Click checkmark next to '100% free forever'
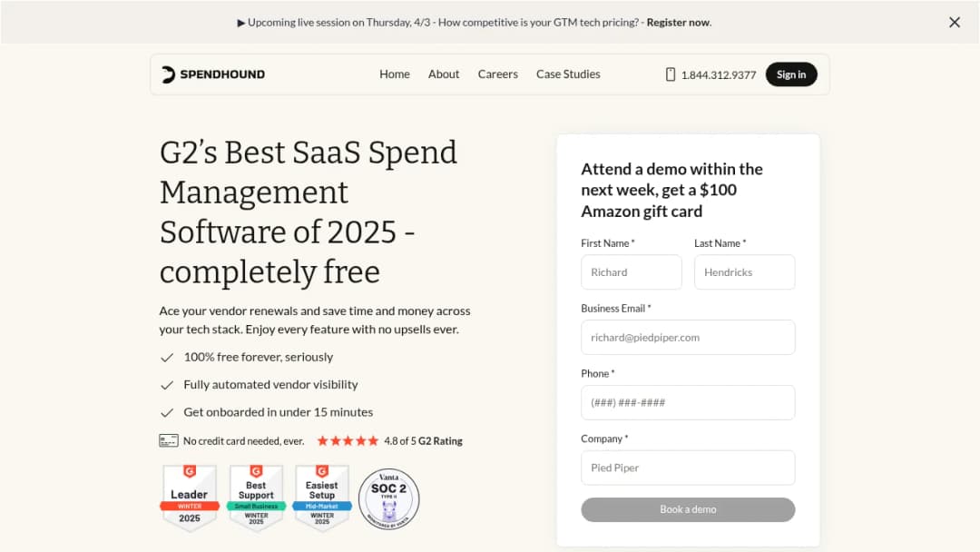 (x=166, y=358)
